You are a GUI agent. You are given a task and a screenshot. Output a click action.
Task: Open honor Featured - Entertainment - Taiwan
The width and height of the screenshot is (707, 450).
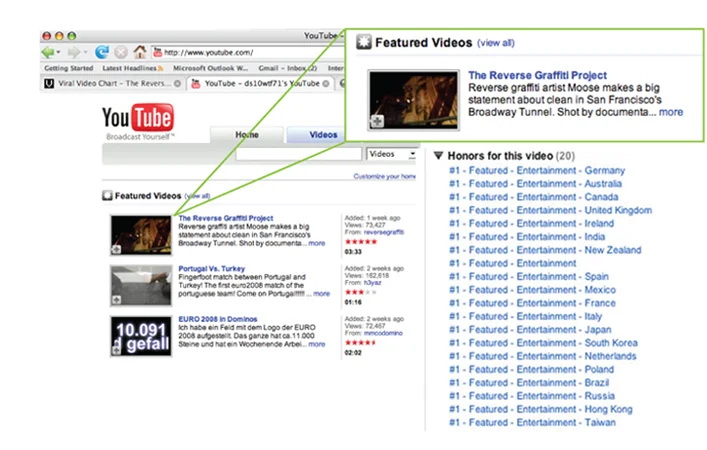(533, 422)
